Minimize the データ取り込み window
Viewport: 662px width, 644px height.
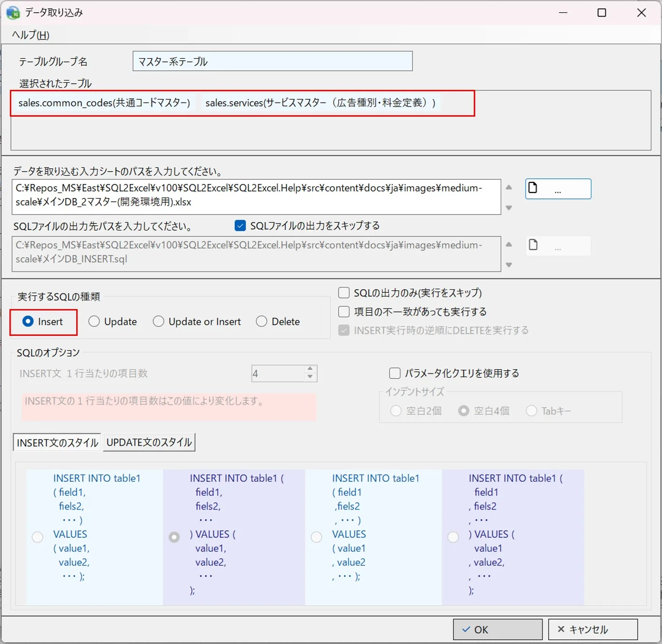[563, 13]
